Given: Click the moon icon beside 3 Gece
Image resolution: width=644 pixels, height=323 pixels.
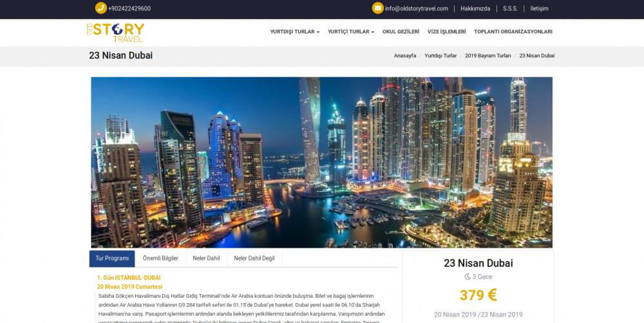Looking at the screenshot, I should click(x=468, y=277).
